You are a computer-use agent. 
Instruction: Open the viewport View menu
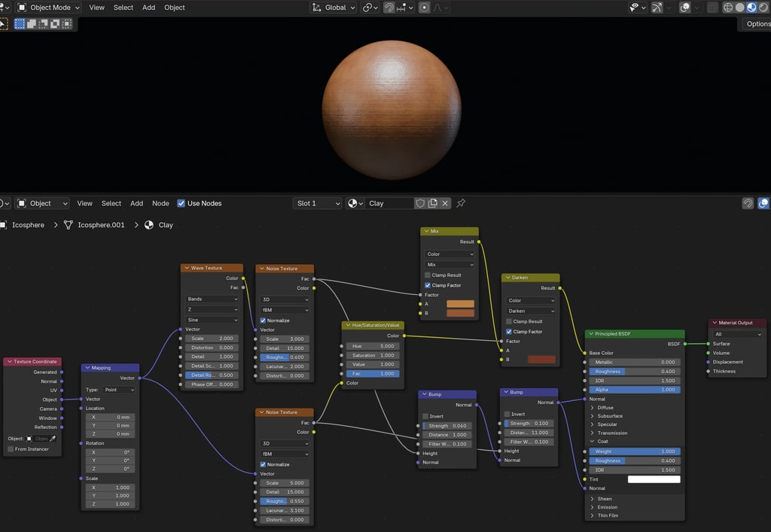tap(97, 8)
